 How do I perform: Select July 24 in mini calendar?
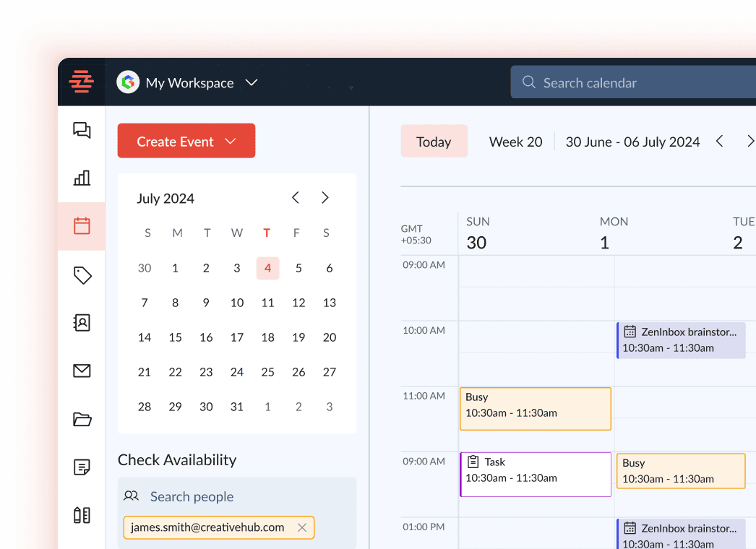pyautogui.click(x=237, y=372)
